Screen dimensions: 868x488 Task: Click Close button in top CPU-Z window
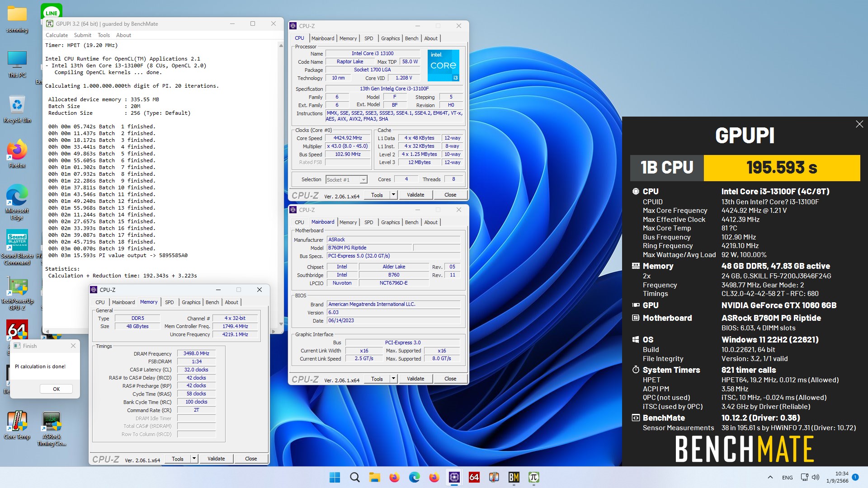(450, 195)
